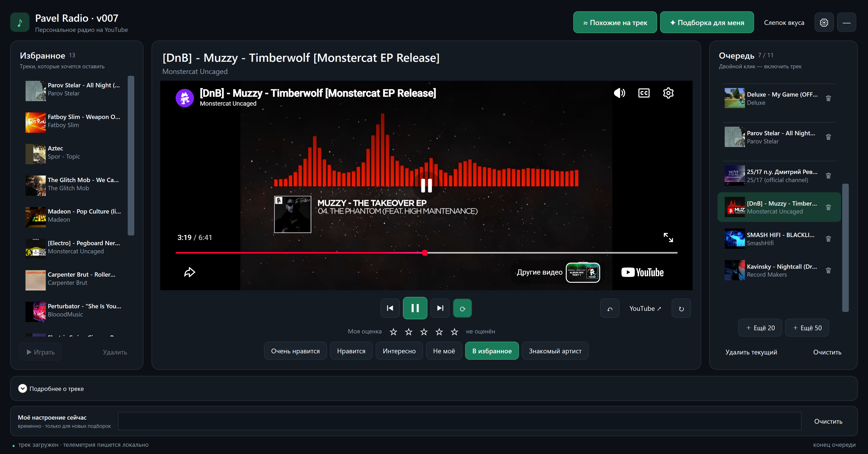This screenshot has width=868, height=454.
Task: Focus the 'Моё настроение сейчас' input field
Action: (459, 421)
